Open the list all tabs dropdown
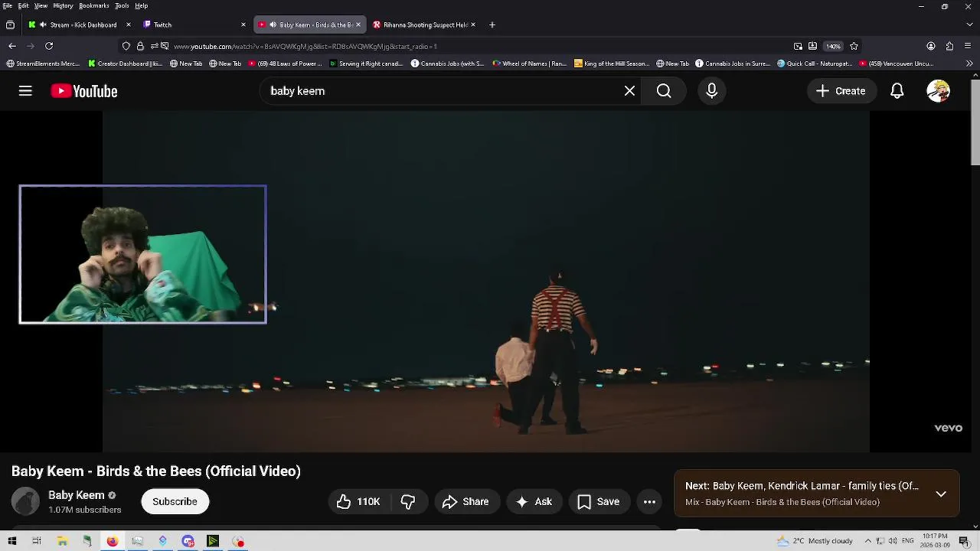This screenshot has height=551, width=980. (969, 24)
